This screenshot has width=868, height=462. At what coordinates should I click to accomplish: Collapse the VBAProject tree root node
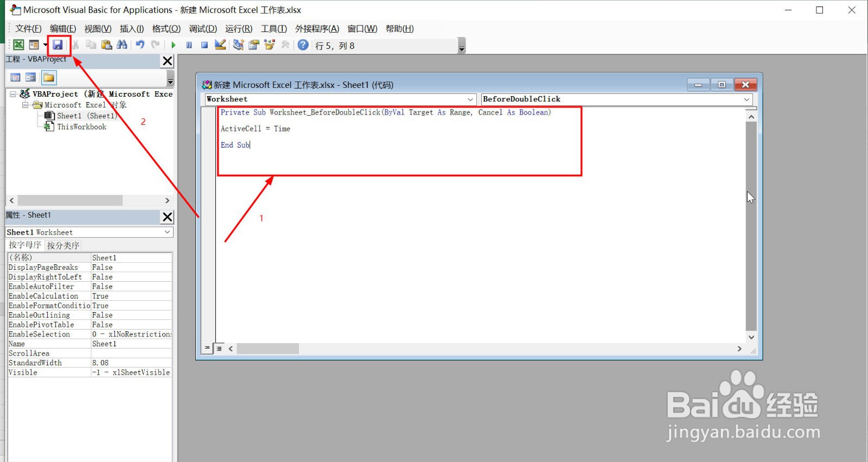13,94
